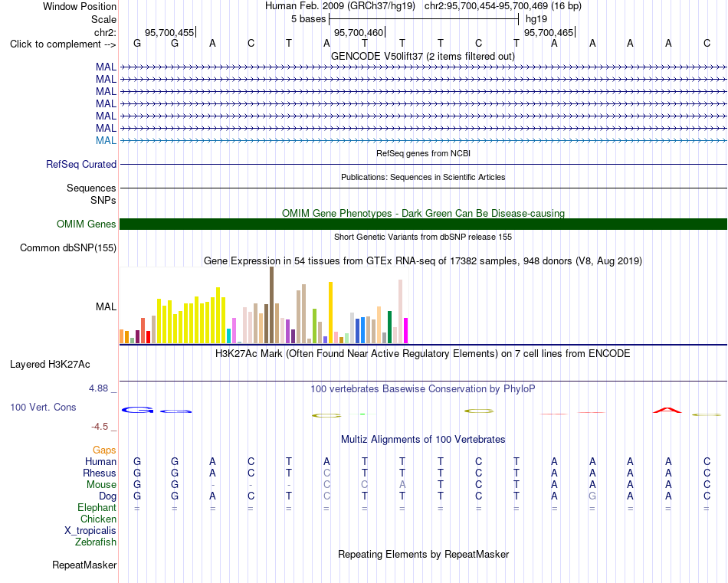Open the Layered H3K27Ac track label
Screen dimensions: 728x583
click(50, 365)
